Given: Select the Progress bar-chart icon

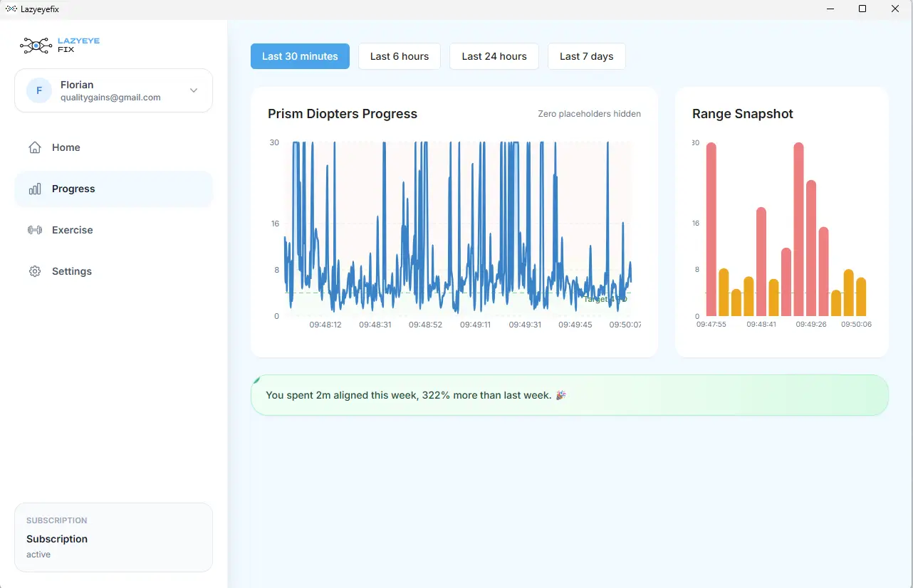Looking at the screenshot, I should pos(34,189).
